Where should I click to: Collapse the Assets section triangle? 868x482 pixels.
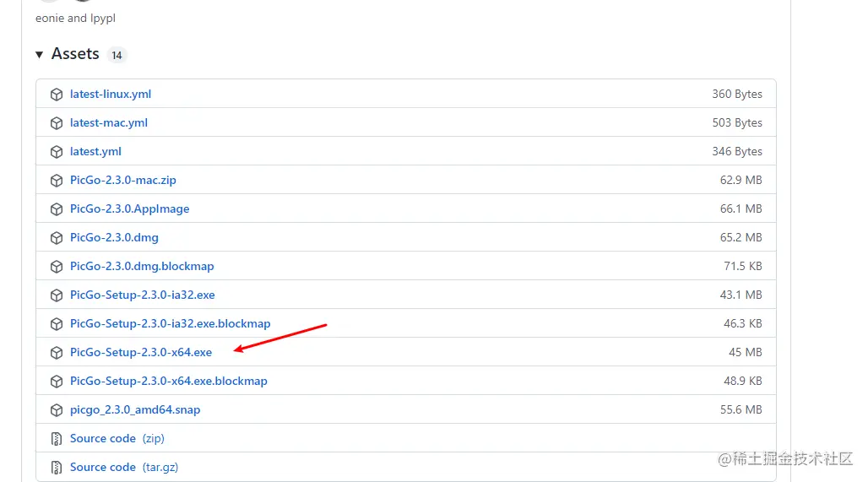pyautogui.click(x=40, y=54)
